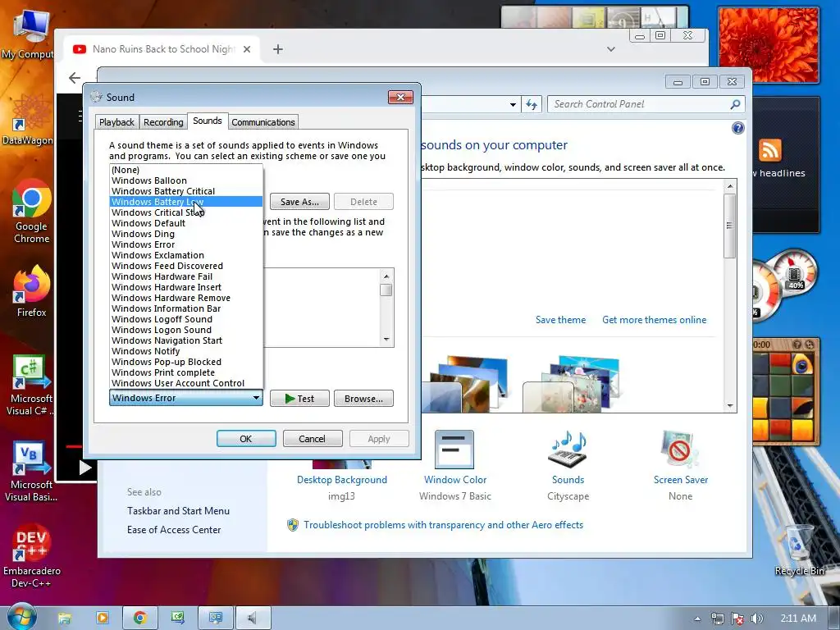Switch to the Communications tab

point(263,122)
